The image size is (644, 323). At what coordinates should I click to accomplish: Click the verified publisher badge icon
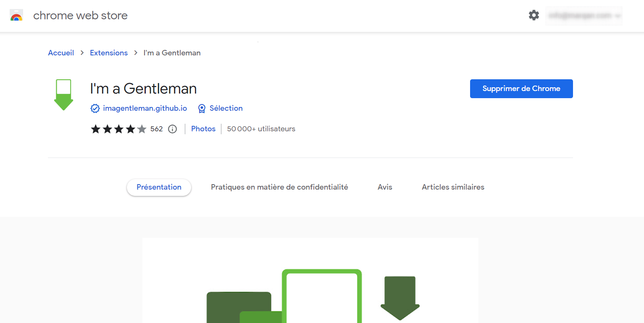click(95, 109)
